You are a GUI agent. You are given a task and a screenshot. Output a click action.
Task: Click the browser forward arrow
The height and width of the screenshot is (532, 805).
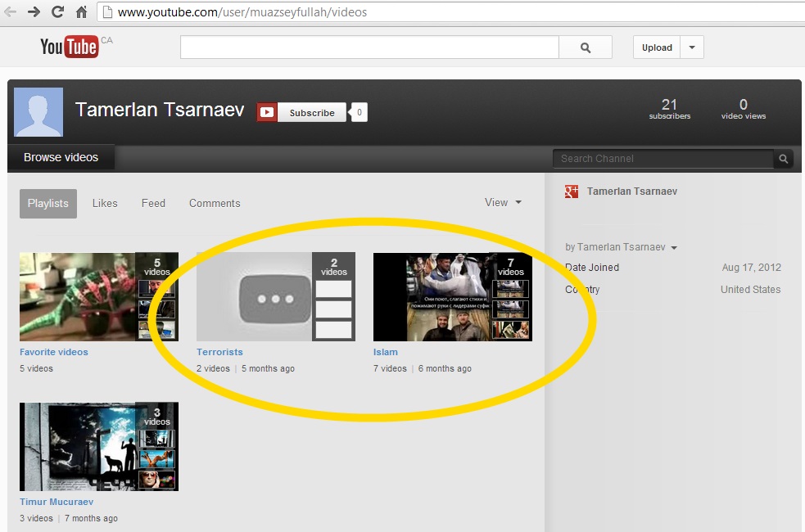(x=34, y=11)
